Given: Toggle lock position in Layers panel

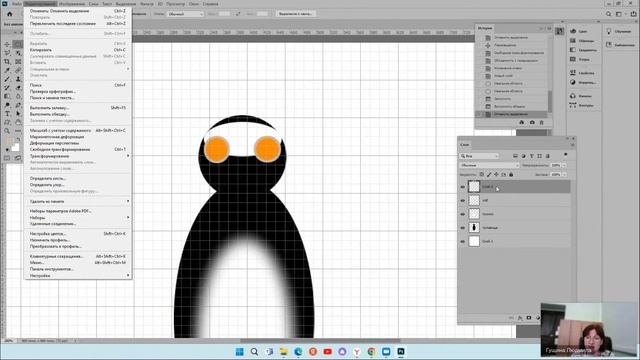Looking at the screenshot, I should 496,175.
